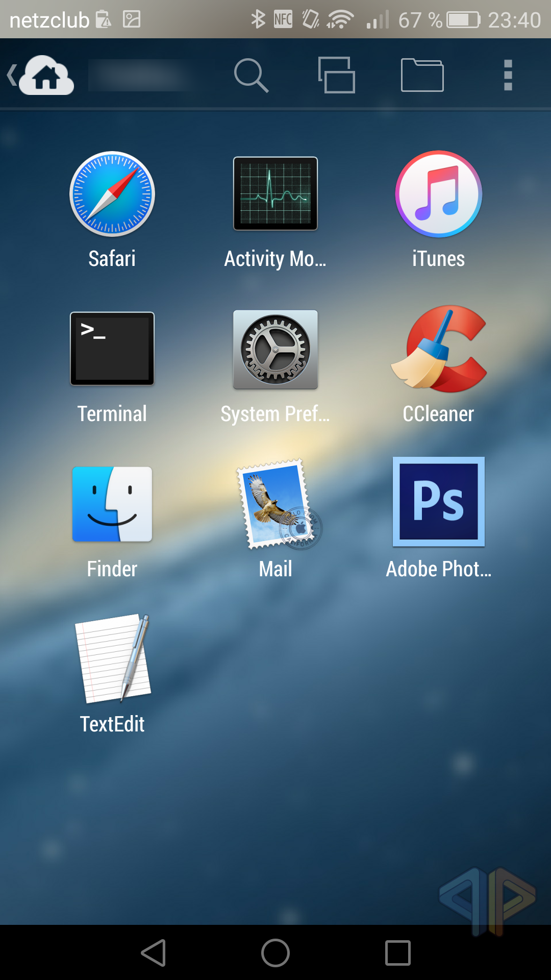
Task: Tap the blurred name field in toolbar
Action: (x=143, y=76)
